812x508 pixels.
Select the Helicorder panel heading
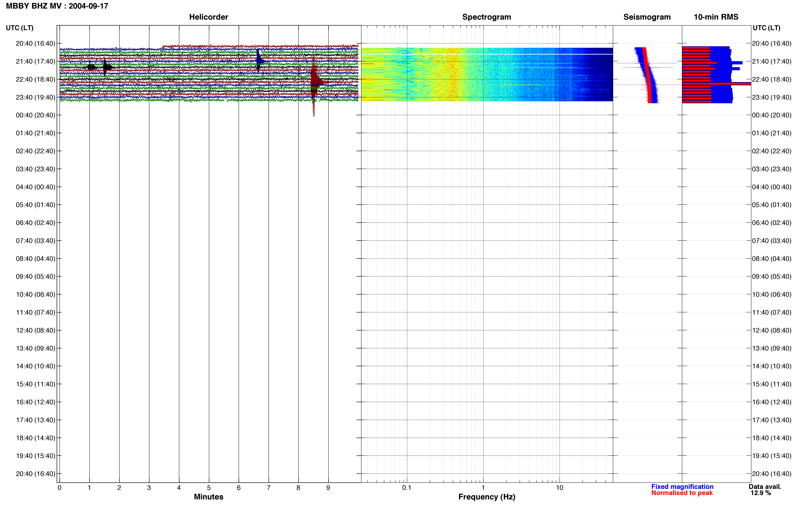209,17
